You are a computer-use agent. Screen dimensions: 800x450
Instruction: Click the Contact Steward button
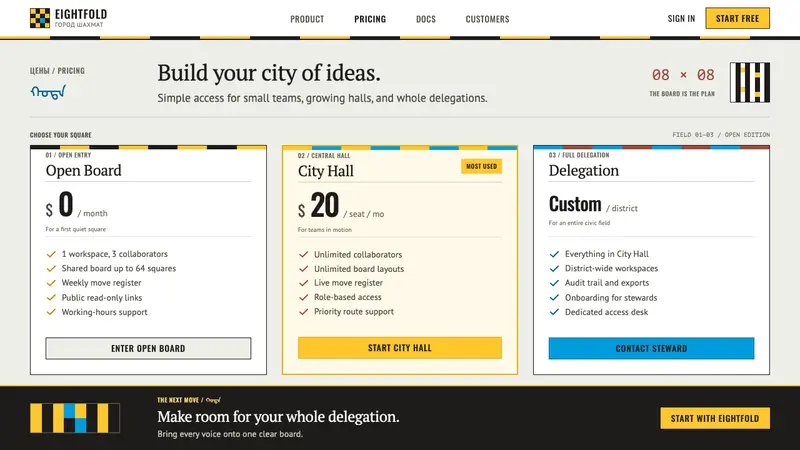pos(651,348)
